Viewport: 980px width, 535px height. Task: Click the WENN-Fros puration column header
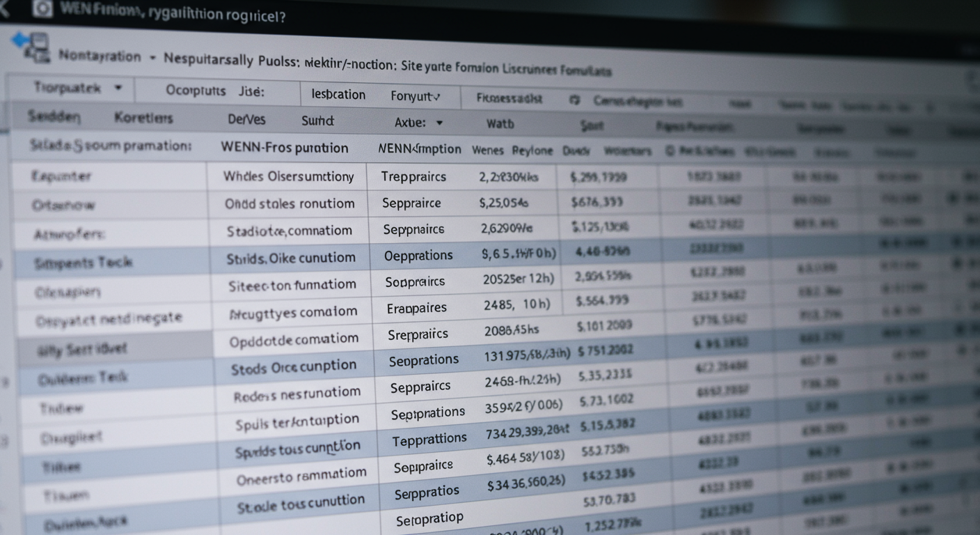(x=284, y=148)
